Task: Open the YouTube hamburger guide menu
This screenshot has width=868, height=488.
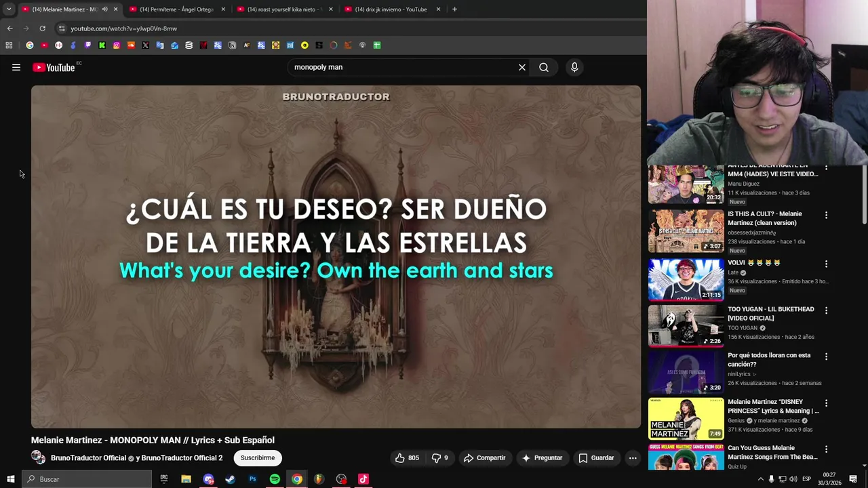Action: (16, 67)
